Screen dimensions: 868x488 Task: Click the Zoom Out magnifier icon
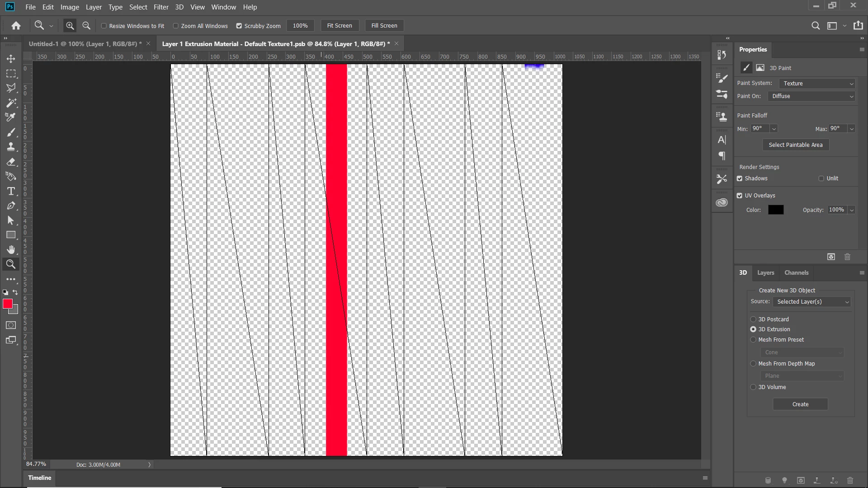(x=86, y=26)
